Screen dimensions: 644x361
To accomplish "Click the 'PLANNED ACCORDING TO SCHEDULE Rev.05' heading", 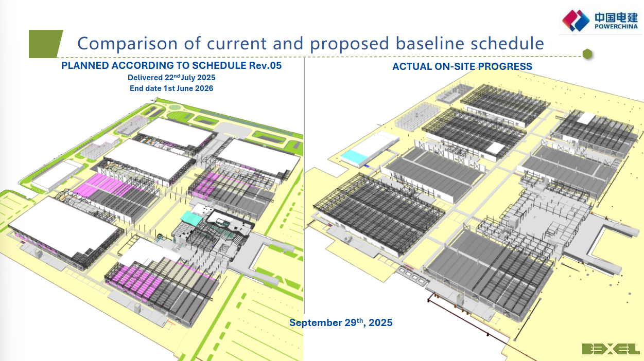I will (x=171, y=66).
